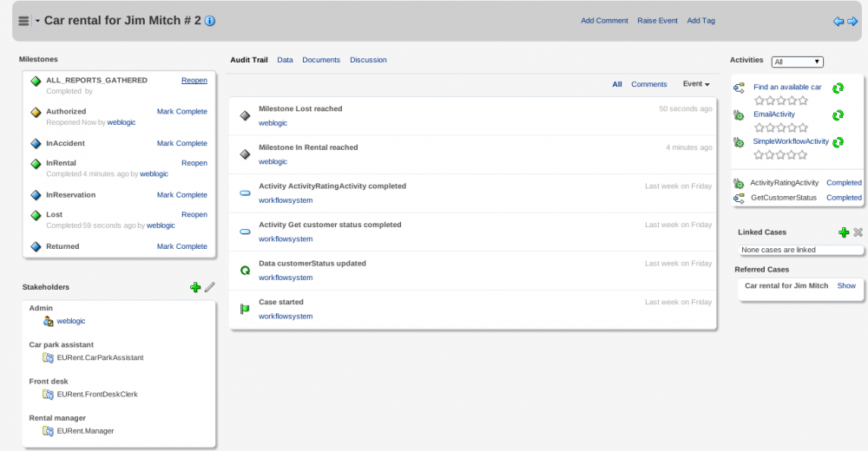Click the weblogic admin user icon
Image resolution: width=868 pixels, height=451 pixels.
[x=48, y=321]
